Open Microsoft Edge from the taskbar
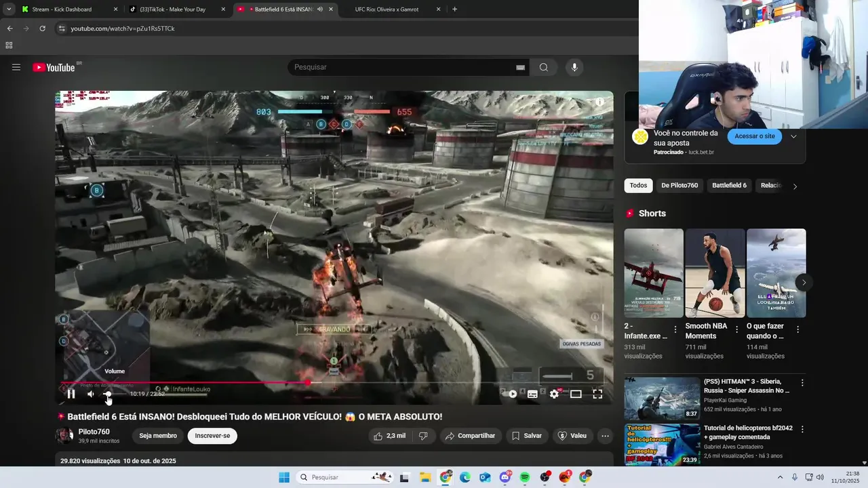 (x=465, y=477)
